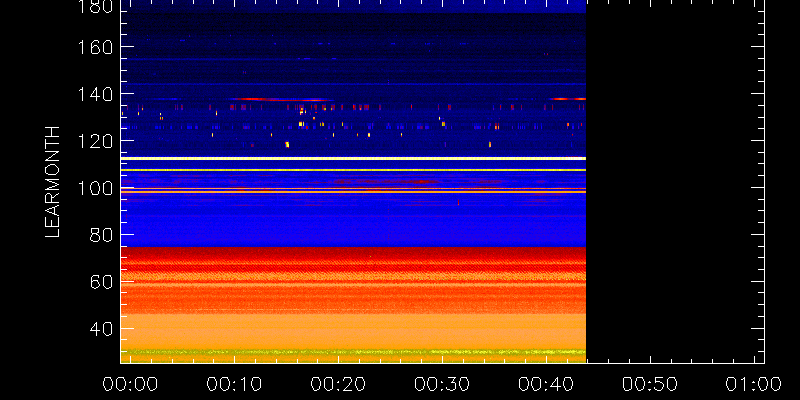Click the 140 frequency axis label
Viewport: 800px width, 400px height.
click(95, 94)
